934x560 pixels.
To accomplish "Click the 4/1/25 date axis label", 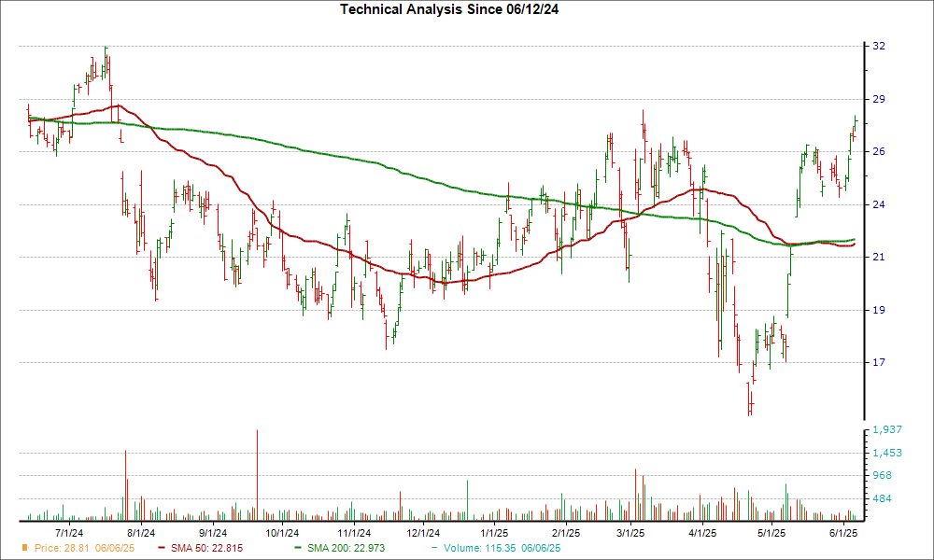I will tap(702, 533).
